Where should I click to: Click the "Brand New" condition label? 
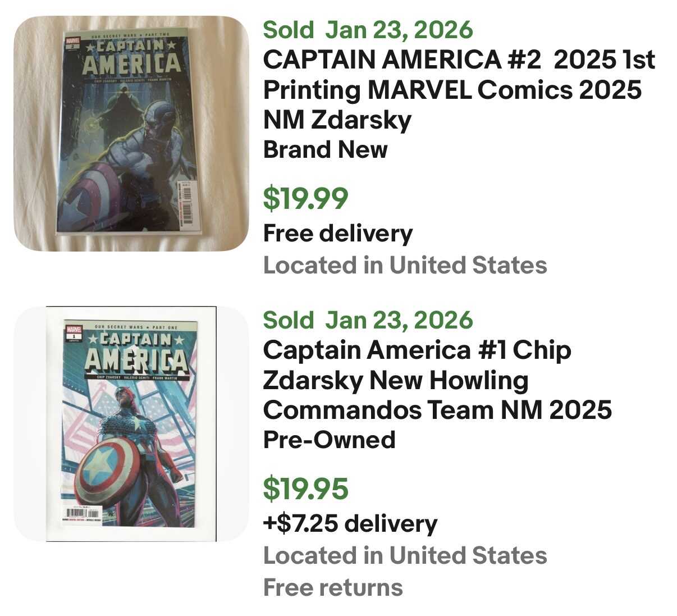[325, 149]
